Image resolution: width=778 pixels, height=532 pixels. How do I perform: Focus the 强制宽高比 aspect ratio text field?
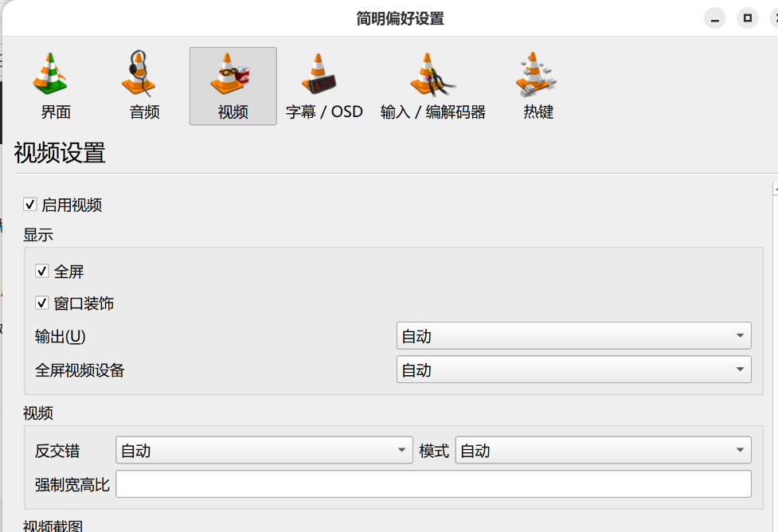(x=433, y=484)
